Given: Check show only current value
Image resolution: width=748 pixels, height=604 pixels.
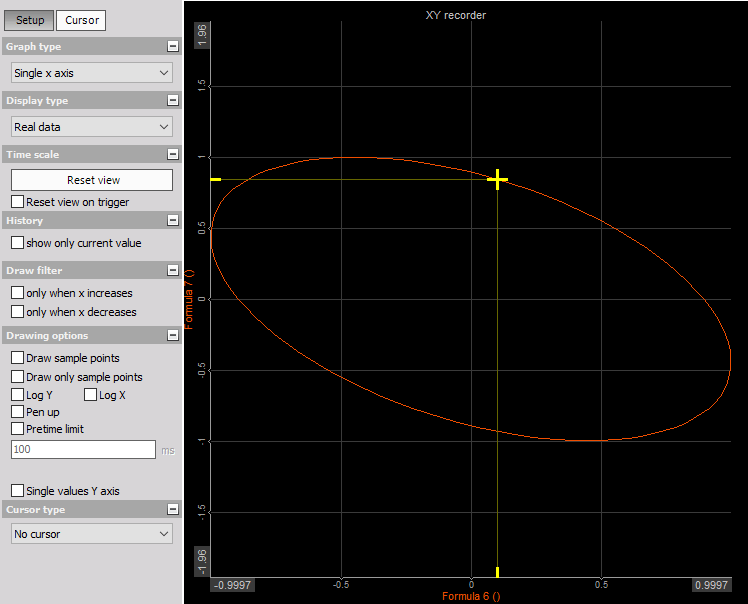Looking at the screenshot, I should [18, 242].
